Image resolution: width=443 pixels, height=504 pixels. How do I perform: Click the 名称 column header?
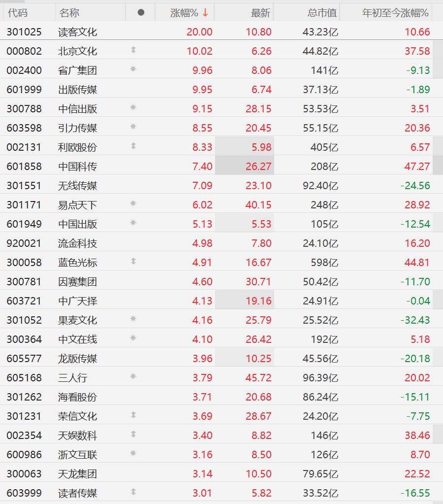[x=69, y=13]
